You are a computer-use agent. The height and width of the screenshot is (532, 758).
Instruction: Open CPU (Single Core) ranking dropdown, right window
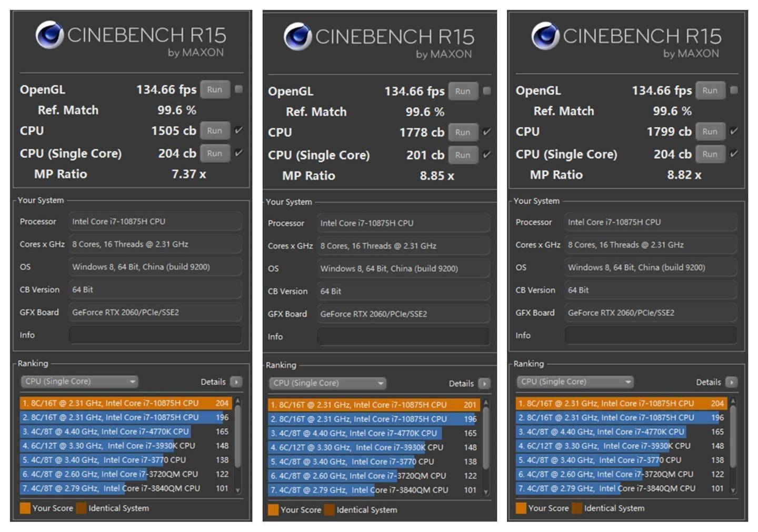575,382
